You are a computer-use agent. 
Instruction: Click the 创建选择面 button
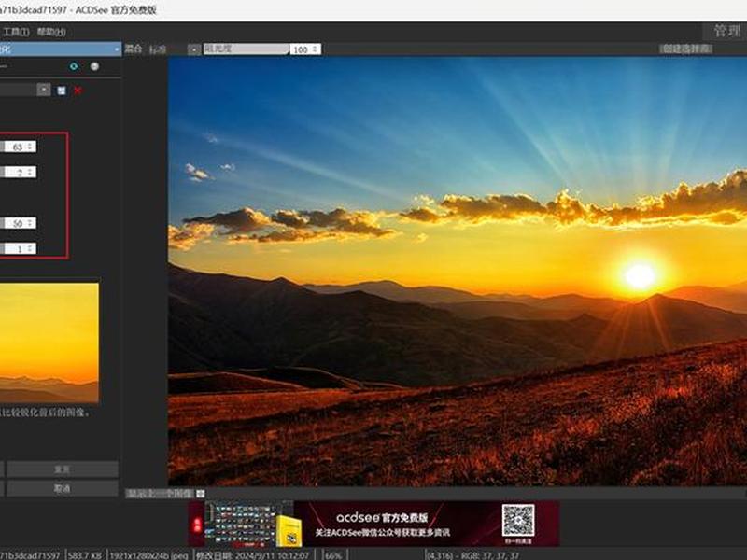tap(685, 49)
